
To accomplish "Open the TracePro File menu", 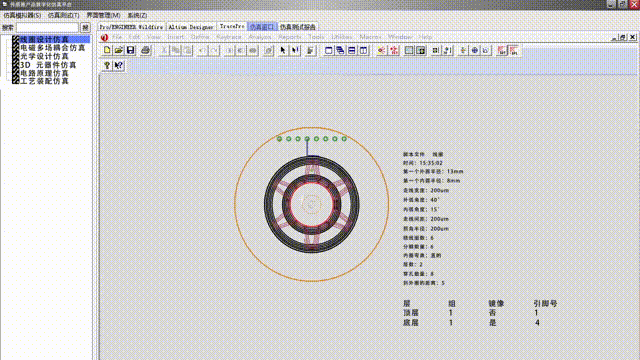I will coord(117,37).
